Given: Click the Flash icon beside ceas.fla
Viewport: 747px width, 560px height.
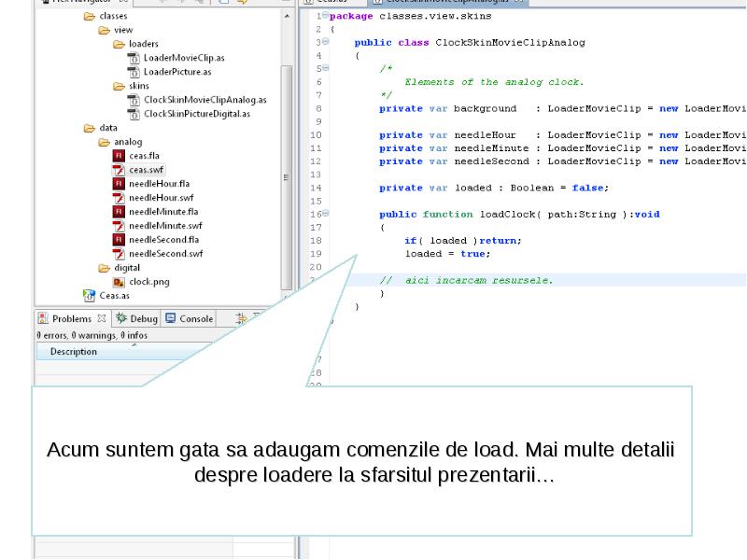Looking at the screenshot, I should (119, 156).
